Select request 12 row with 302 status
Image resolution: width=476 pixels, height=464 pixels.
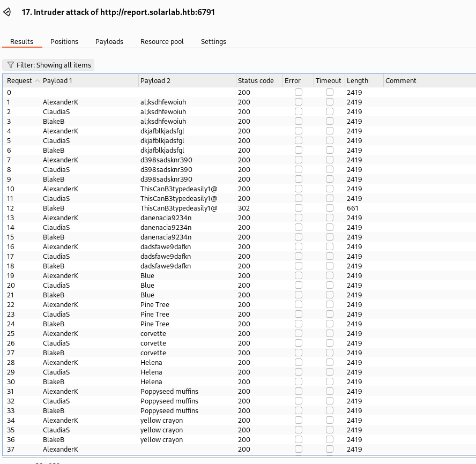point(161,208)
